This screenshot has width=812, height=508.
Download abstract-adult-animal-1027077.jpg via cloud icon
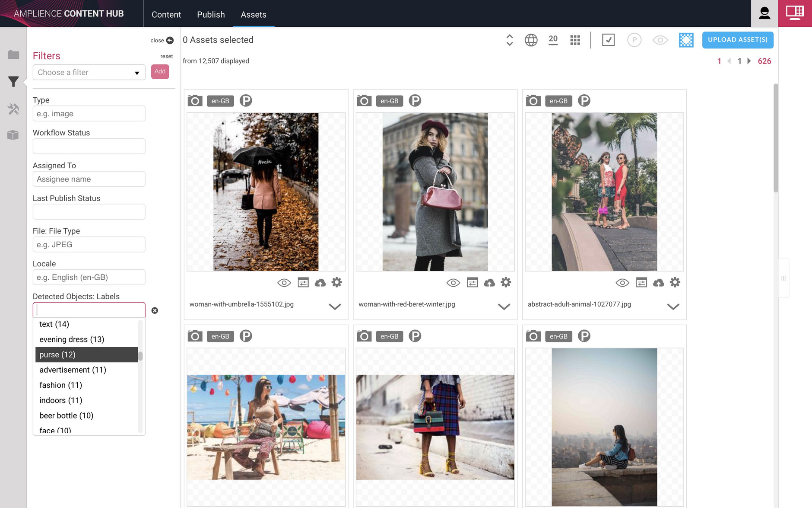(x=658, y=283)
